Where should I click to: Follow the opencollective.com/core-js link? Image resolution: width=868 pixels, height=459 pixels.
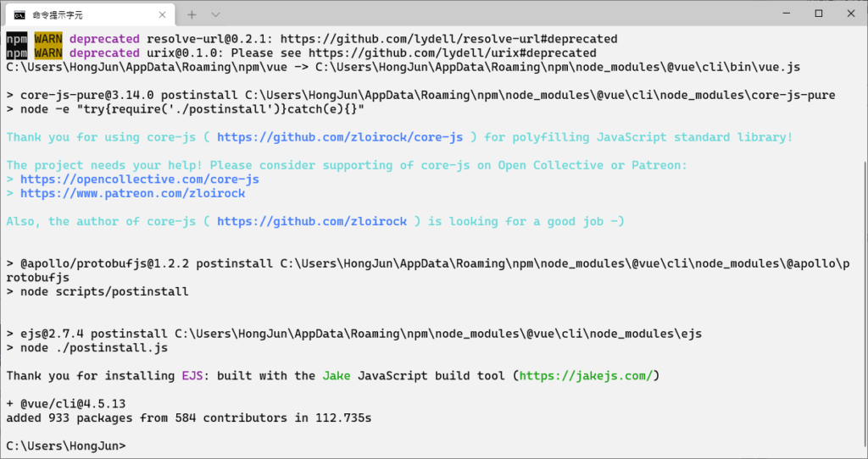point(140,180)
